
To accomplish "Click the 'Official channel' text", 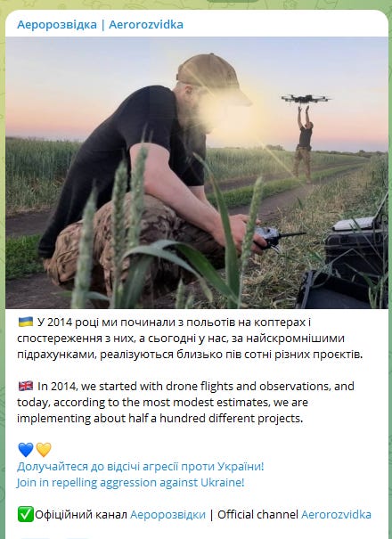I will click(x=257, y=515).
